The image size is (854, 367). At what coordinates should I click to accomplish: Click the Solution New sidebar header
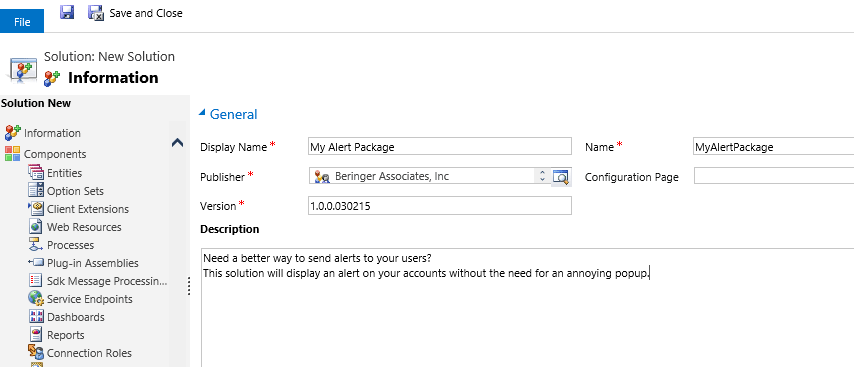tap(36, 103)
